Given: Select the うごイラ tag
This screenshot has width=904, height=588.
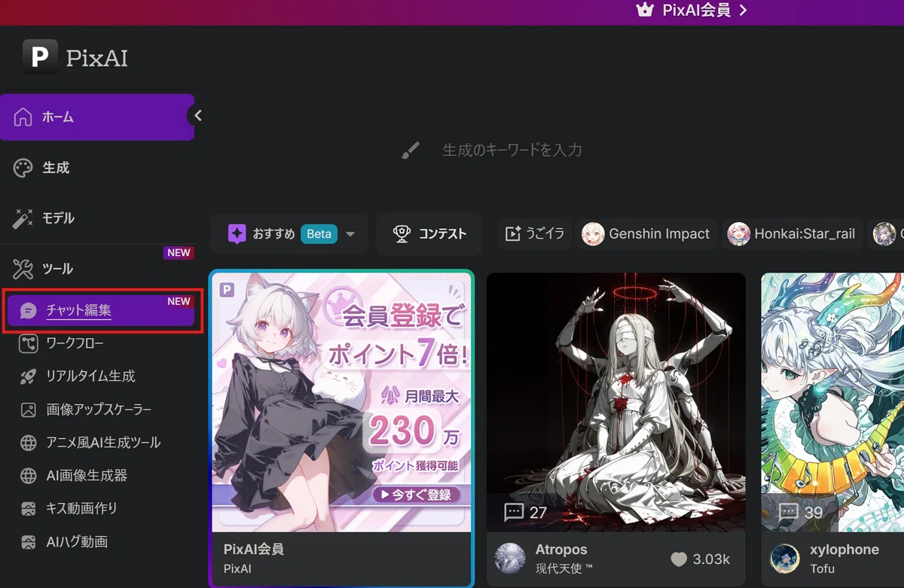Looking at the screenshot, I should [535, 234].
